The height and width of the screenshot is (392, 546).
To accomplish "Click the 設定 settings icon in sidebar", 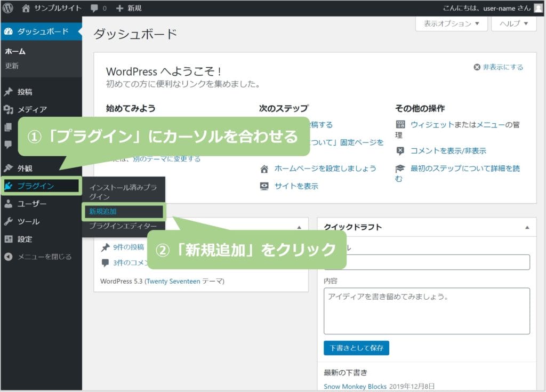I will [9, 239].
